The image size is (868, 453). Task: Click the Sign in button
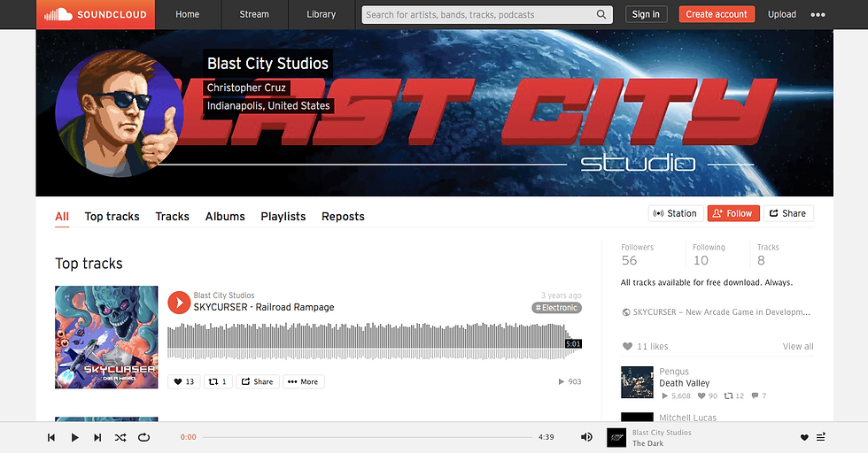coord(646,14)
